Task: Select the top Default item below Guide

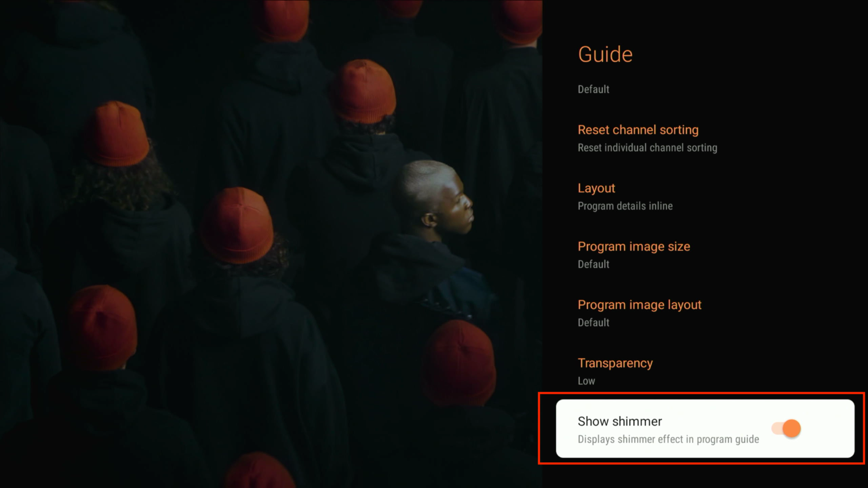Action: (593, 89)
